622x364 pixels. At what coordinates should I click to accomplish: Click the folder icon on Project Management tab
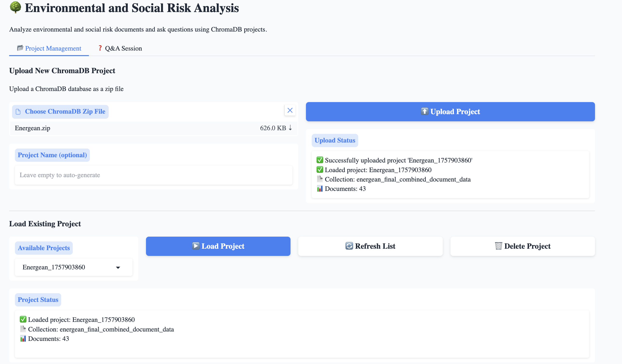pos(20,48)
